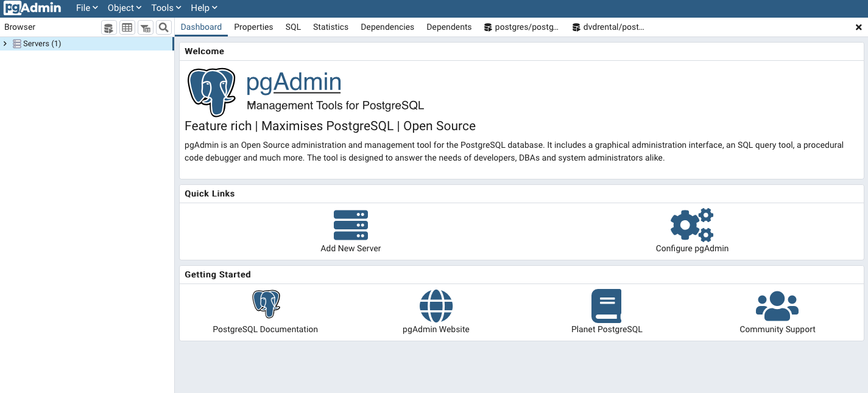This screenshot has width=868, height=393.
Task: Click the PostgreSQL Documentation elephant icon
Action: [266, 304]
